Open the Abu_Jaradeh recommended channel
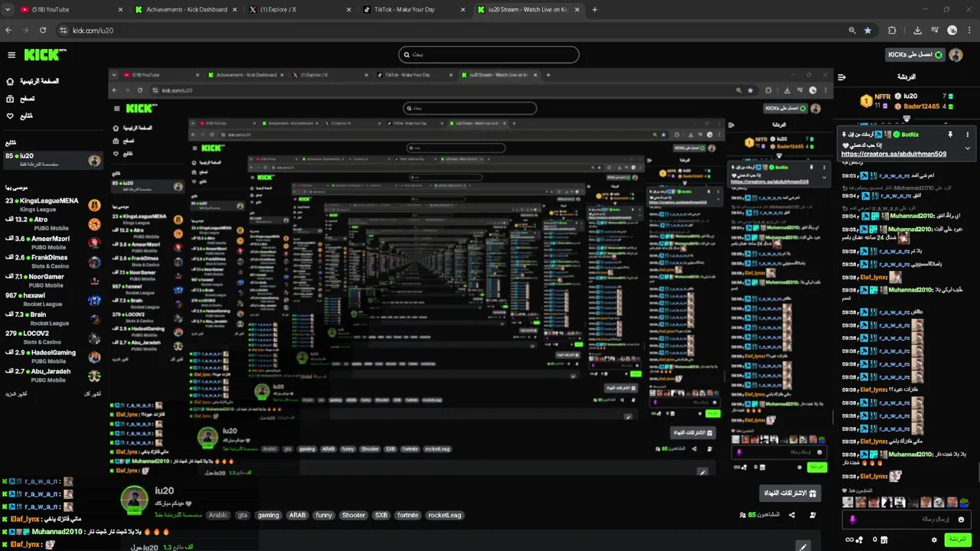Viewport: 980px width, 551px height. [52, 375]
